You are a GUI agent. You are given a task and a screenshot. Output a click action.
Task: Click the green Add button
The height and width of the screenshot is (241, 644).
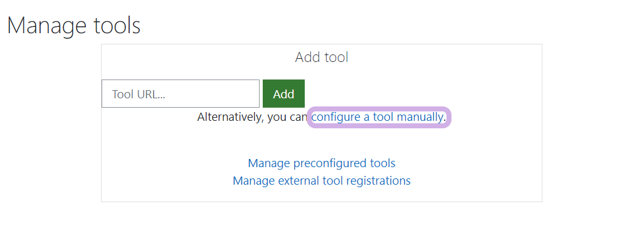pyautogui.click(x=284, y=94)
